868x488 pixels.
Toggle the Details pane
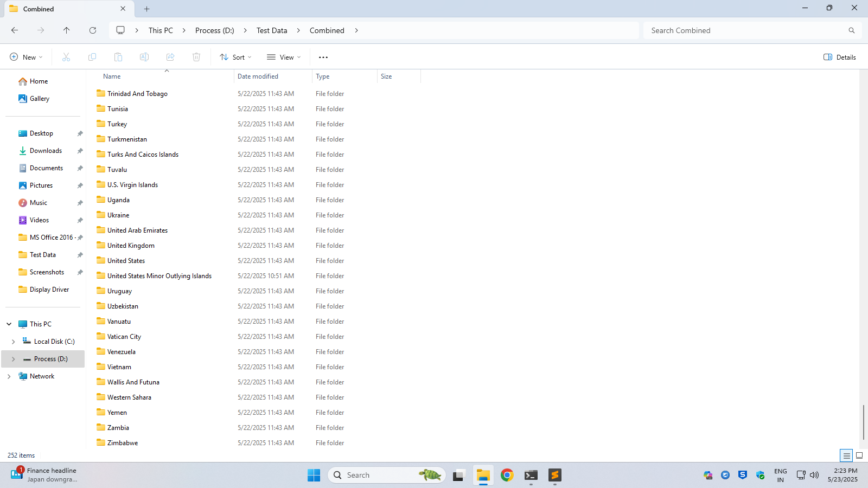pyautogui.click(x=839, y=57)
